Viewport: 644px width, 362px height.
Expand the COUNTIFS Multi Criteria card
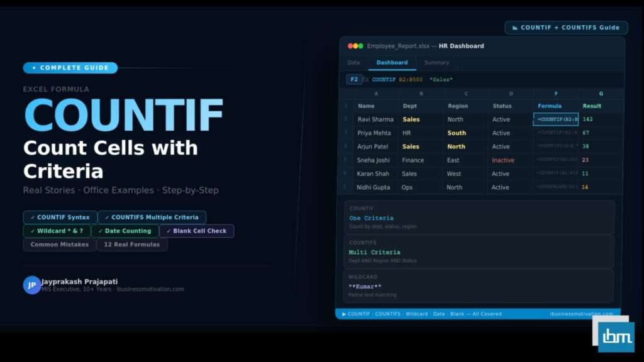click(479, 252)
